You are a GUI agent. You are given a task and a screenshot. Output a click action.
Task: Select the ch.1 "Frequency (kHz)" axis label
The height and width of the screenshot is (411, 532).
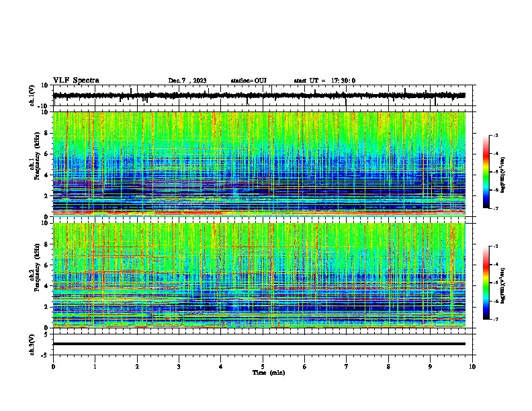click(x=37, y=156)
